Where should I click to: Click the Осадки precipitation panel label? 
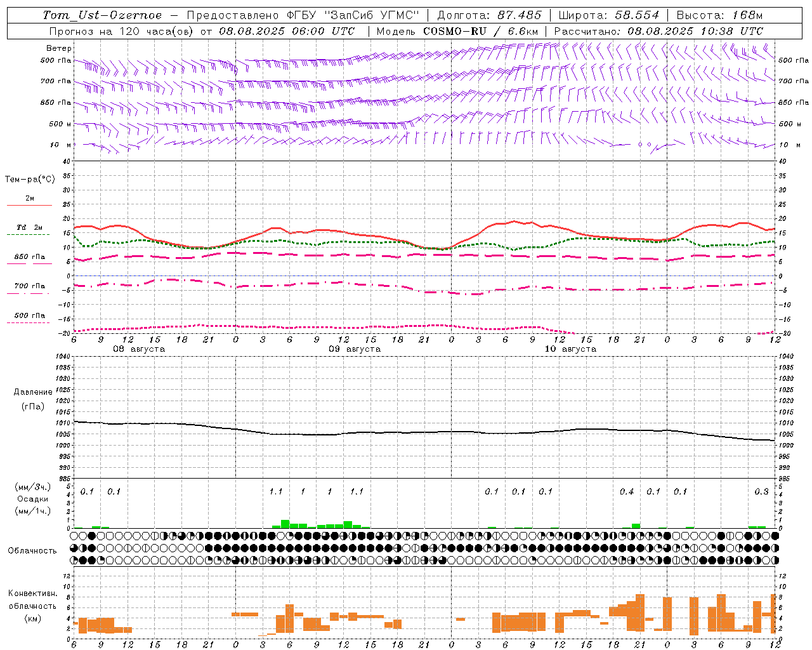point(33,499)
